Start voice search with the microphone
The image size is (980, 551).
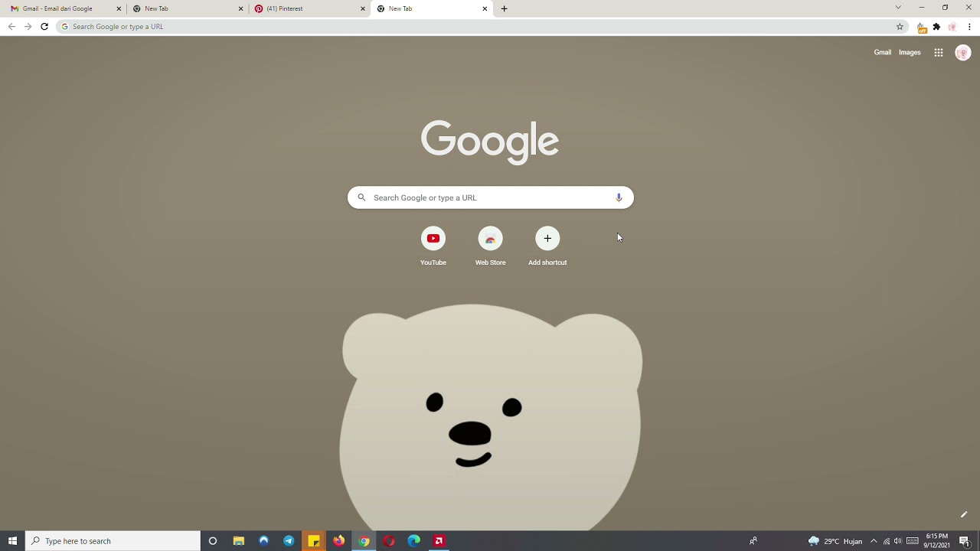[x=619, y=197]
